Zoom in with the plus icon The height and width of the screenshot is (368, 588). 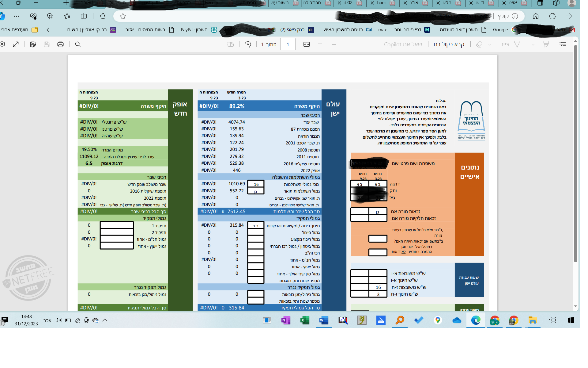pos(320,44)
